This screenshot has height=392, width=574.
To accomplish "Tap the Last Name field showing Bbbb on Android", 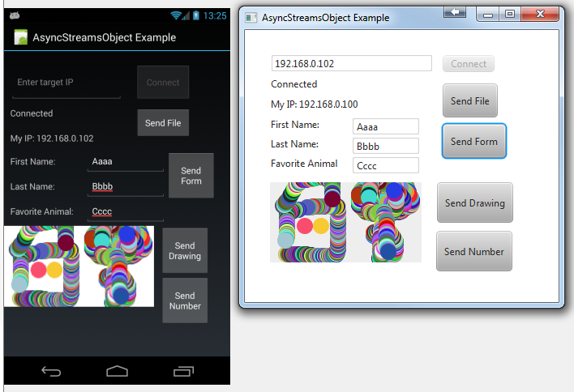I will coord(125,186).
